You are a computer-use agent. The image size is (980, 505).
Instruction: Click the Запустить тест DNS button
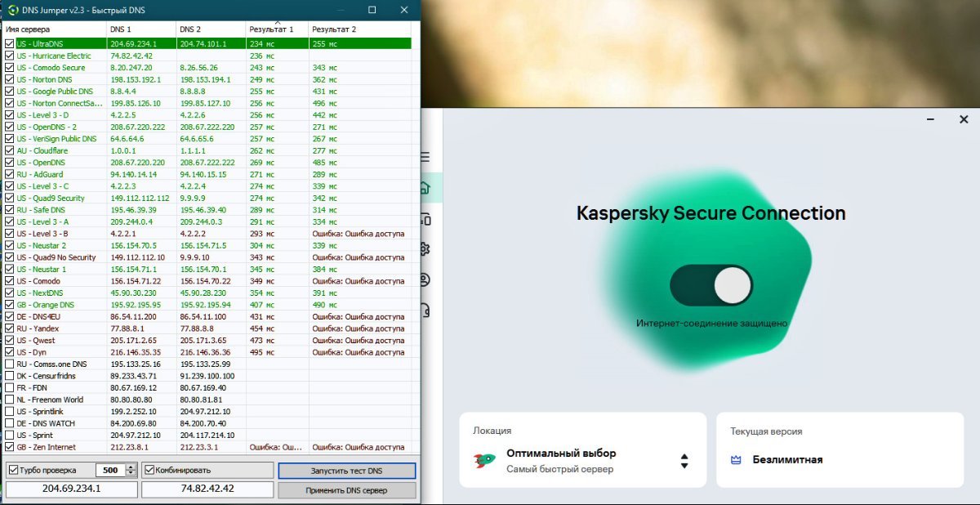click(x=347, y=471)
